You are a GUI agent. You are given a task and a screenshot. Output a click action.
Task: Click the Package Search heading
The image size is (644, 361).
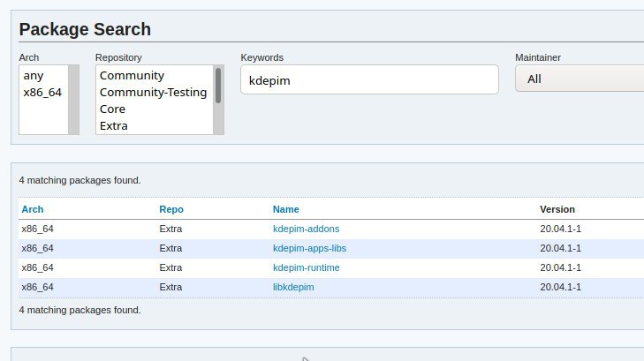[x=85, y=29]
